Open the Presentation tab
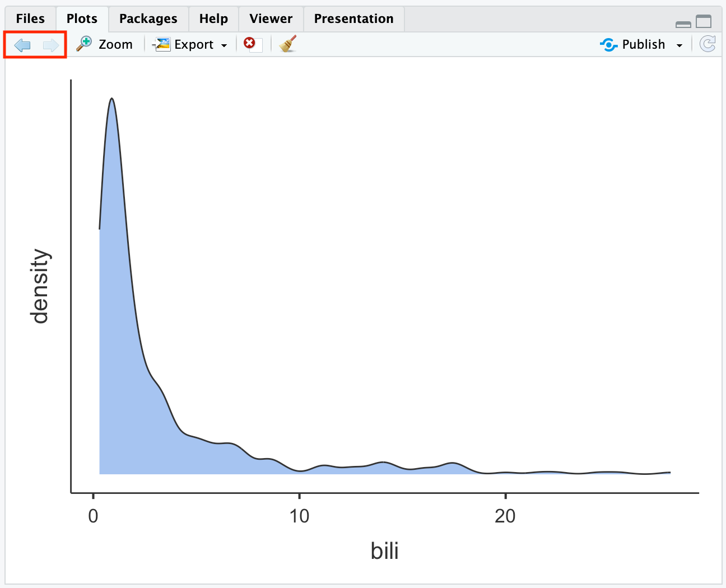Viewport: 726px width, 588px height. click(353, 18)
